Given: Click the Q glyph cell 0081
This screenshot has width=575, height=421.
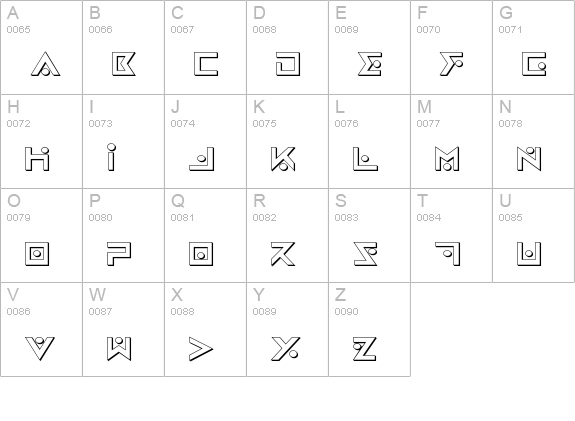Looking at the screenshot, I should (x=205, y=235).
